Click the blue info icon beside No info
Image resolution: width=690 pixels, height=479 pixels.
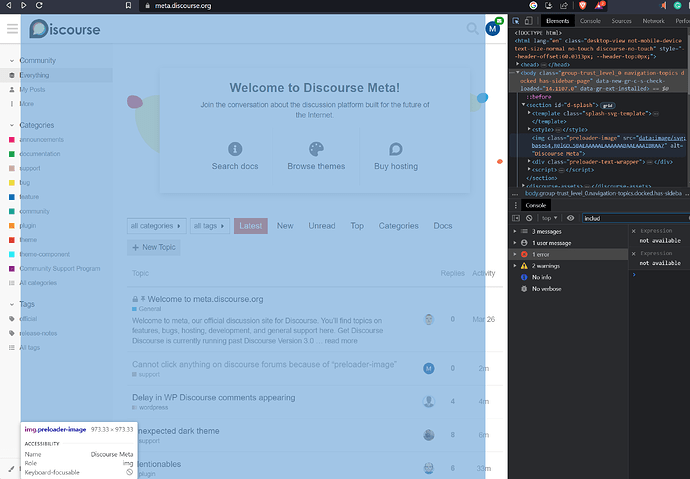[524, 277]
